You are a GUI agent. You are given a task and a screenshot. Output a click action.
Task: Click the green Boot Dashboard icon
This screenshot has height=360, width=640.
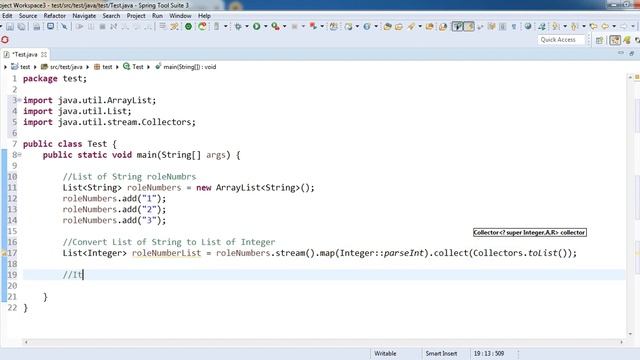[x=188, y=27]
